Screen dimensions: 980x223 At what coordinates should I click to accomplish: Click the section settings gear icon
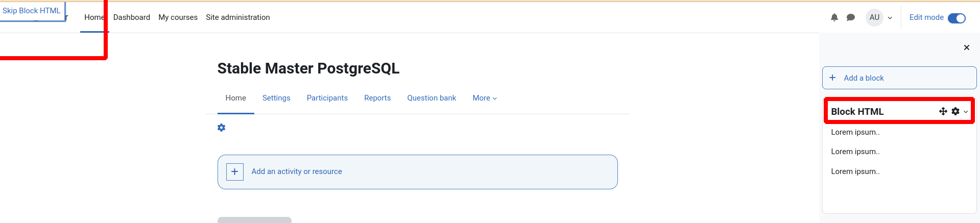(221, 128)
